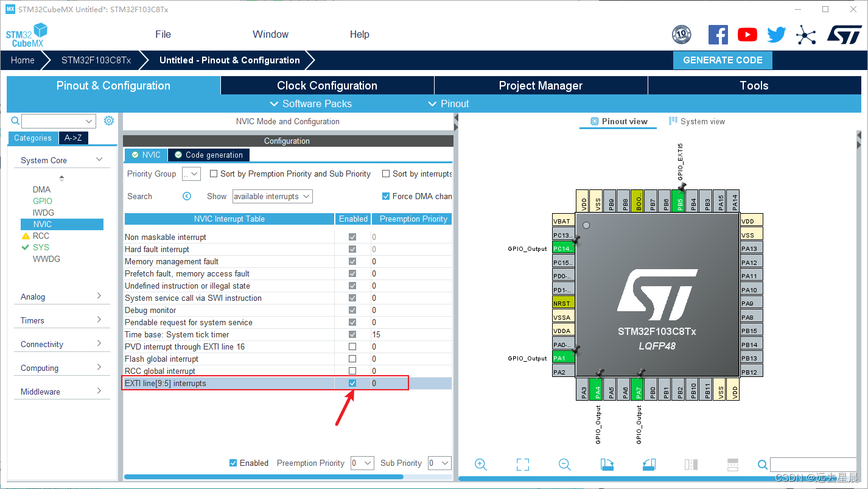Click the ST community network icon
This screenshot has height=489, width=868.
click(x=806, y=35)
